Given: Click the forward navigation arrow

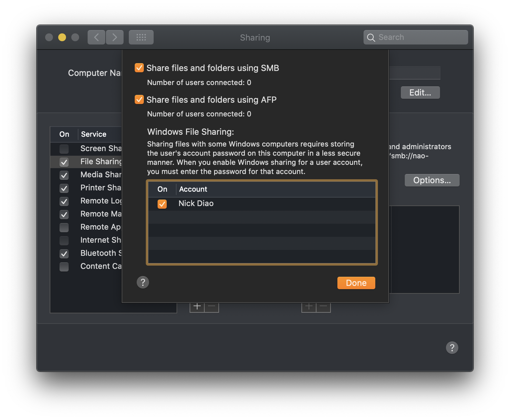Looking at the screenshot, I should click(x=115, y=37).
